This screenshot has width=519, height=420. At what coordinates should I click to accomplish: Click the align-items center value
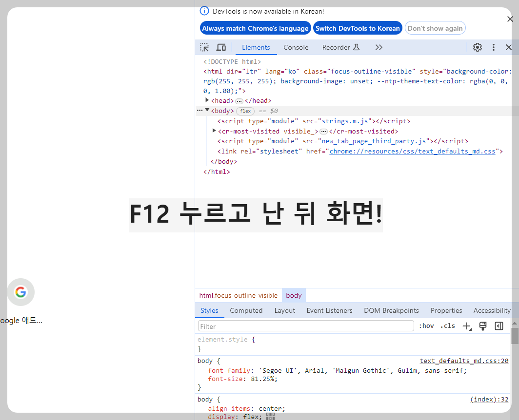coord(270,408)
